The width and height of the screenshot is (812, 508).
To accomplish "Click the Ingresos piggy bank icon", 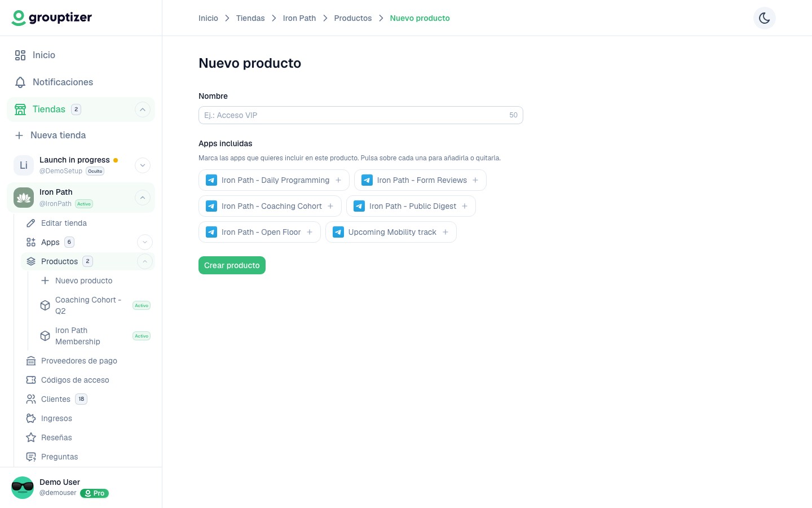I will click(31, 418).
